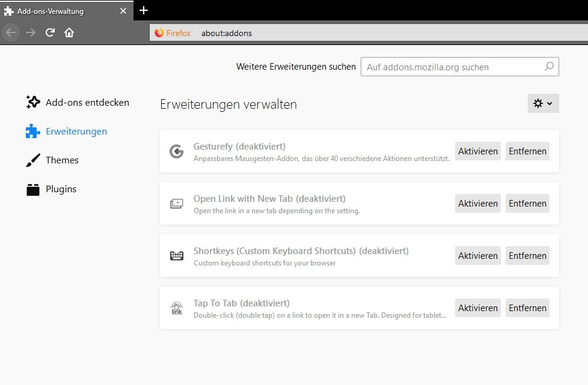Click 'Open the link in a new tab' description

pos(277,211)
